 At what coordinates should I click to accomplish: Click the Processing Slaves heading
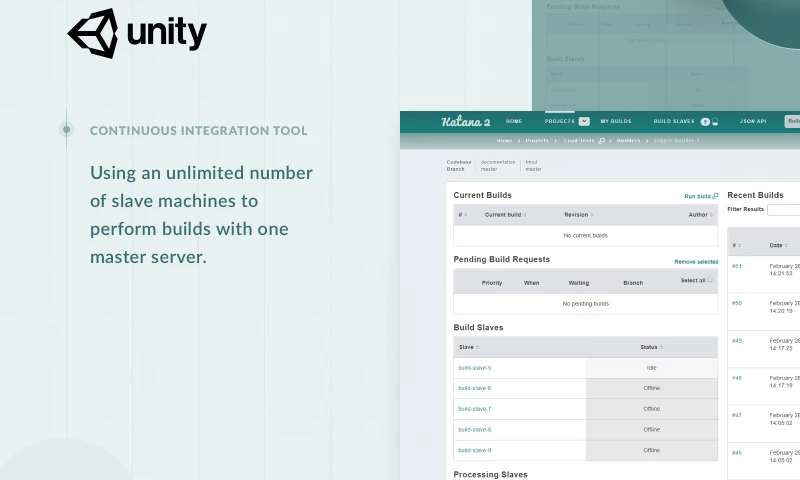coord(490,474)
